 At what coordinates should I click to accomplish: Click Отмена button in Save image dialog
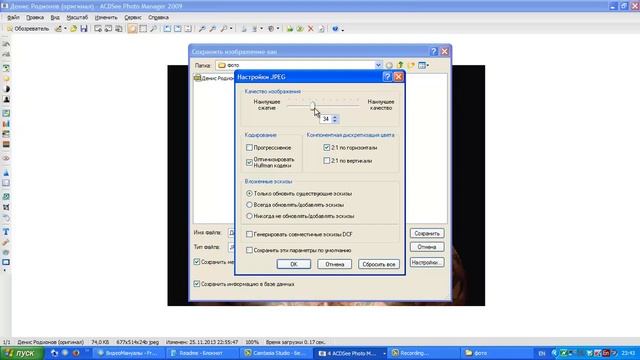[x=427, y=247]
